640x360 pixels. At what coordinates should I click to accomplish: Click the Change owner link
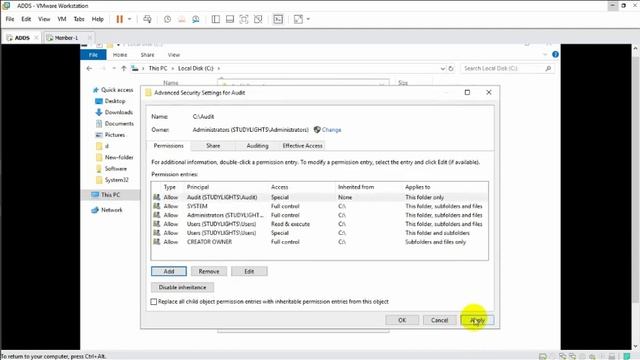pyautogui.click(x=331, y=130)
